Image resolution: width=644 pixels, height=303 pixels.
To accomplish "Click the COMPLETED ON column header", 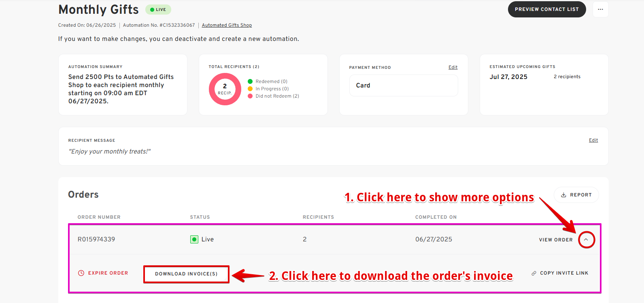I will [436, 217].
